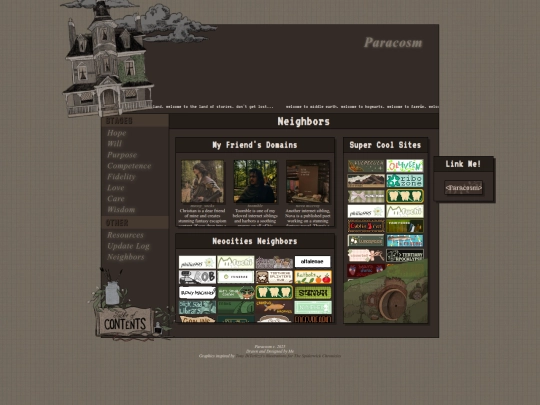This screenshot has height=405, width=540.
Task: Visit the teal Sick Sad Library badge
Action: point(197,308)
